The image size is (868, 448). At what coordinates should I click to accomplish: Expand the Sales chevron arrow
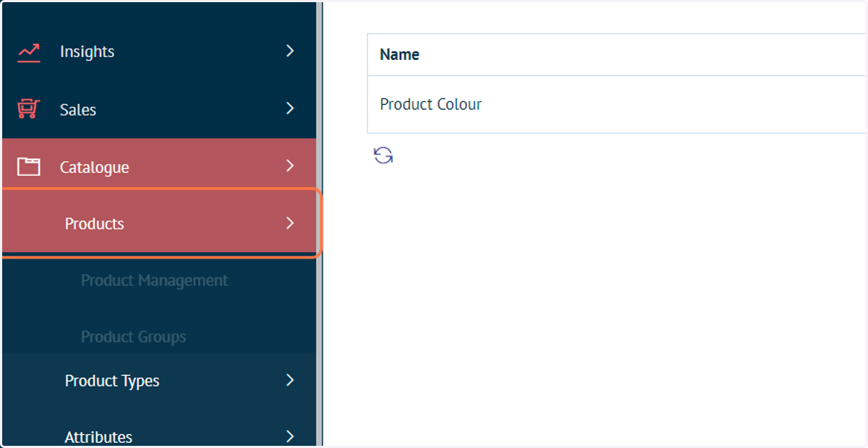[x=290, y=108]
